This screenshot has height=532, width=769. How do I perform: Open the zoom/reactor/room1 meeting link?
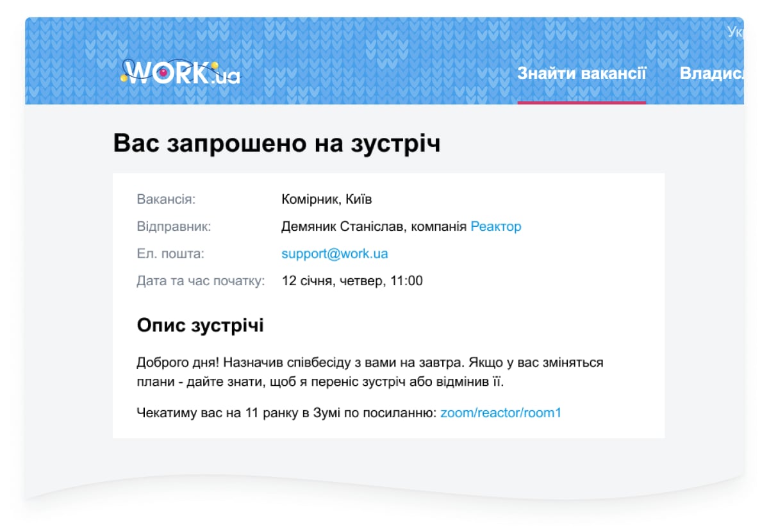point(500,413)
